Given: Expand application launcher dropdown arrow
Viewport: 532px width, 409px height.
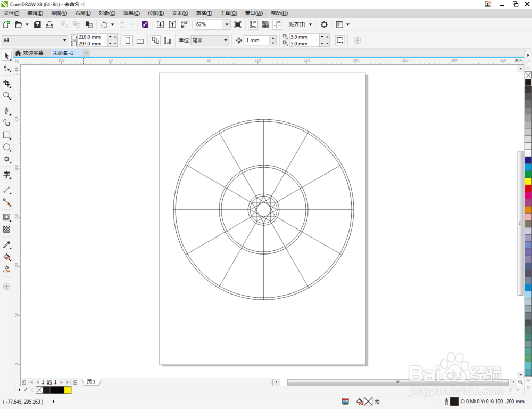Looking at the screenshot, I should (x=348, y=24).
